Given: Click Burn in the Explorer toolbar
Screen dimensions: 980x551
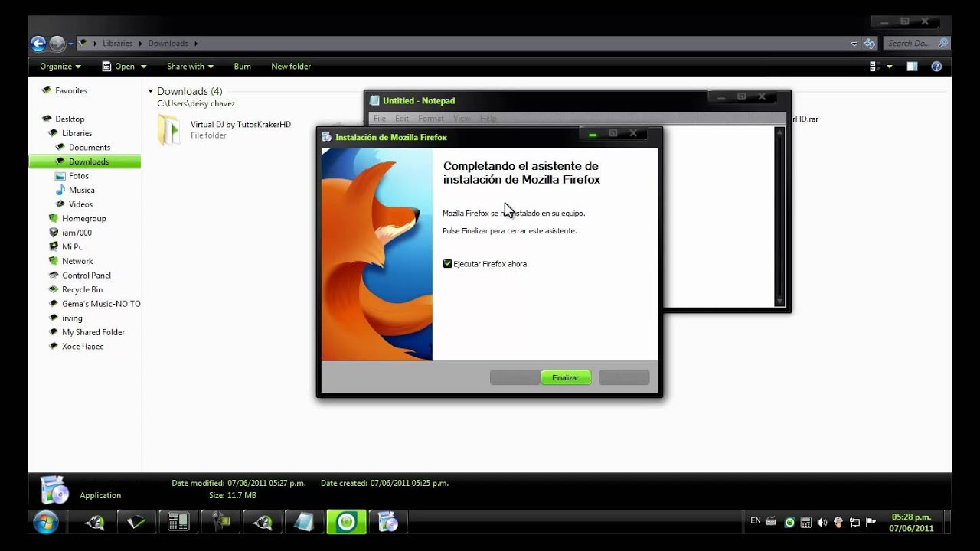Looking at the screenshot, I should click(242, 67).
